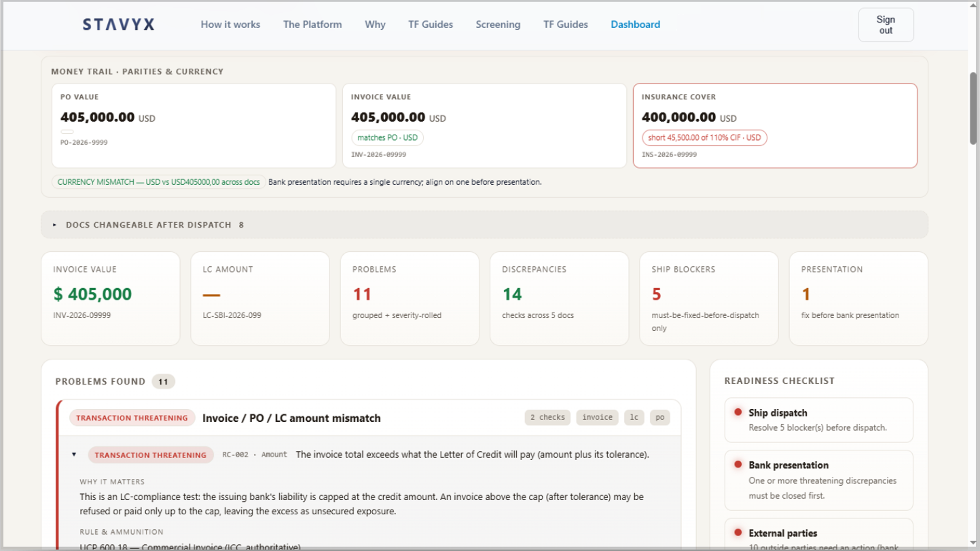The width and height of the screenshot is (980, 551).
Task: Click the INV-2026-09999 reference under Invoice Value 405,000.00
Action: [378, 155]
